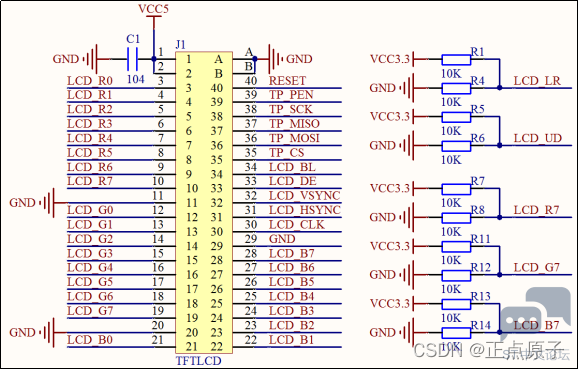The width and height of the screenshot is (579, 370).
Task: Pick the LCD_CLK net label
Action: click(297, 225)
